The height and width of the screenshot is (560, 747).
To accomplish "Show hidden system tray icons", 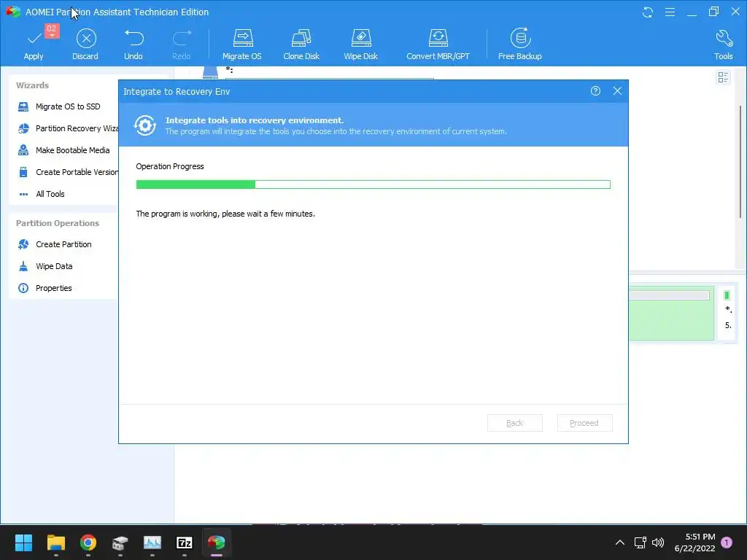I will pos(620,542).
